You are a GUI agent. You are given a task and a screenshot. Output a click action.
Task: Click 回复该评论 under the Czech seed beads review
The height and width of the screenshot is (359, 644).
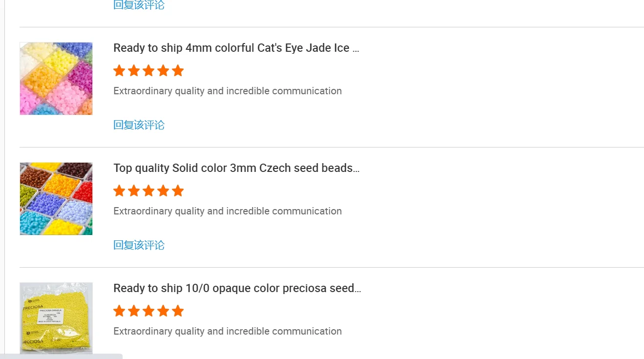139,245
